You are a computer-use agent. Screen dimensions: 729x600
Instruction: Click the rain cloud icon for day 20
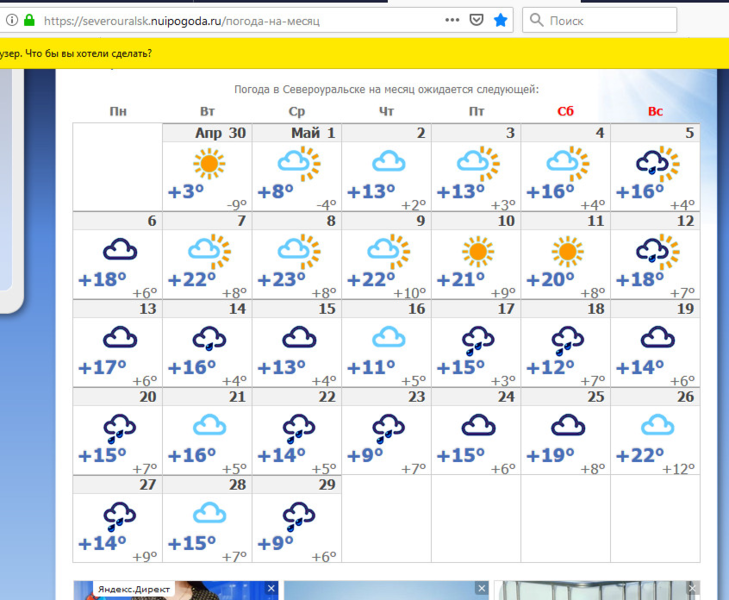[x=120, y=428]
